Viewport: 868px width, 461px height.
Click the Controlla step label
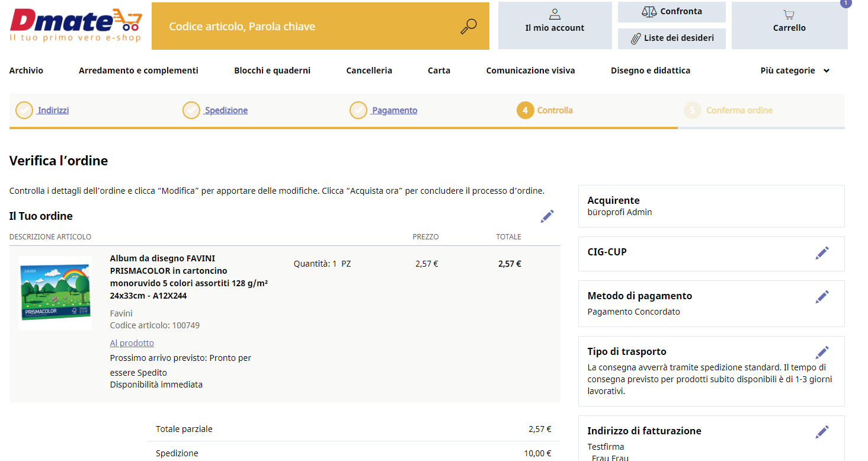click(x=555, y=110)
